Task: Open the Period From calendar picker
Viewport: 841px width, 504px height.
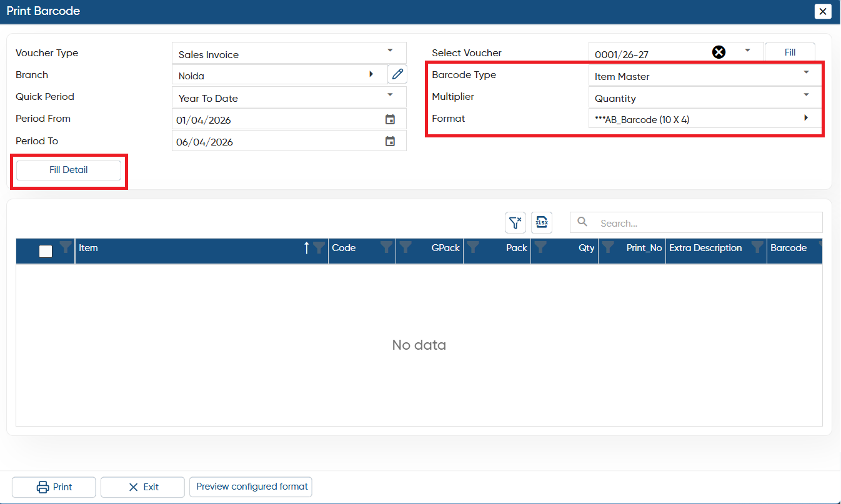Action: (390, 119)
